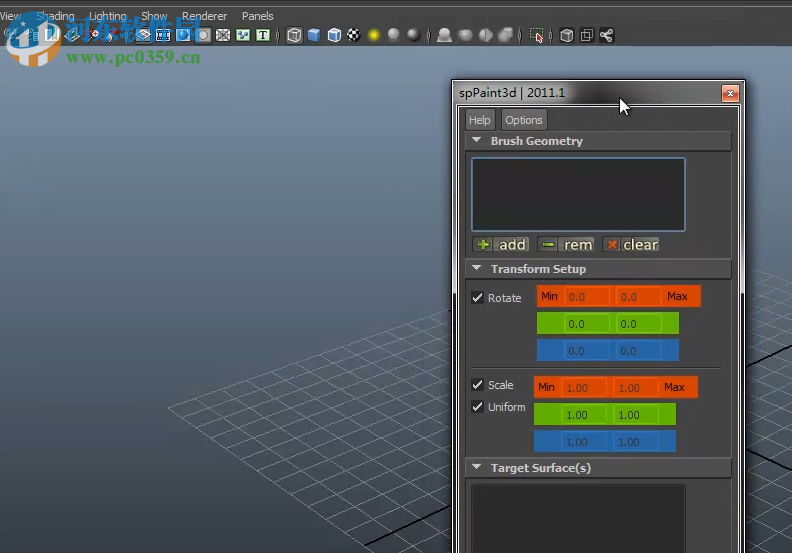Open the spPaint3d Help menu
Screen dimensions: 792x553
tap(480, 120)
